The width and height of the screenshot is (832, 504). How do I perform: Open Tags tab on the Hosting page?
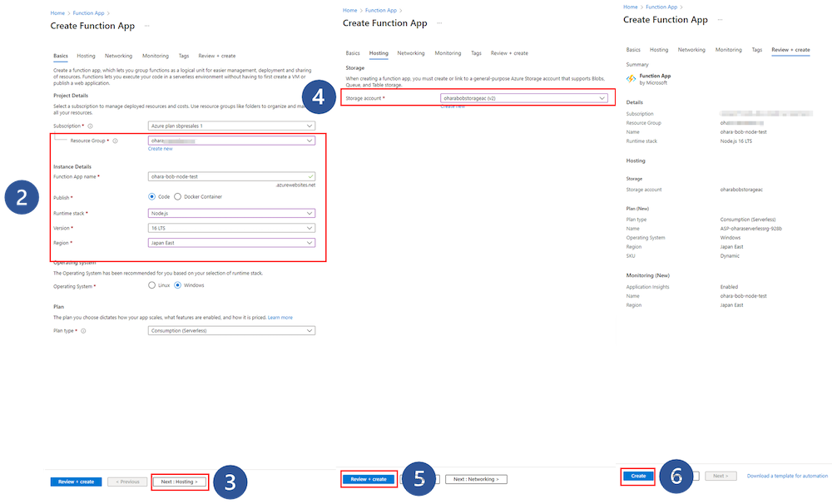(x=477, y=53)
